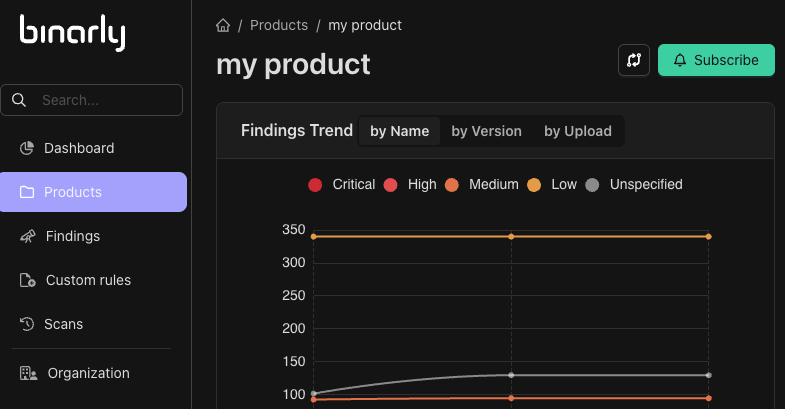
Task: Click the Findings telescope icon
Action: tap(27, 236)
